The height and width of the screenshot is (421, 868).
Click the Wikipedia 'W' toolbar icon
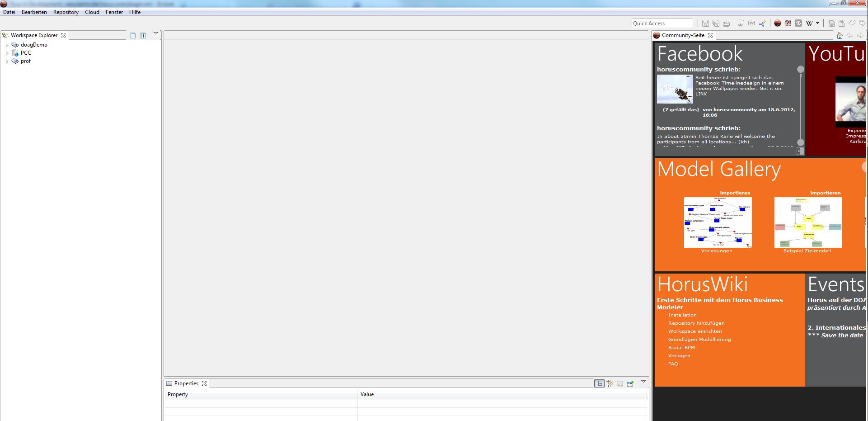pos(809,24)
